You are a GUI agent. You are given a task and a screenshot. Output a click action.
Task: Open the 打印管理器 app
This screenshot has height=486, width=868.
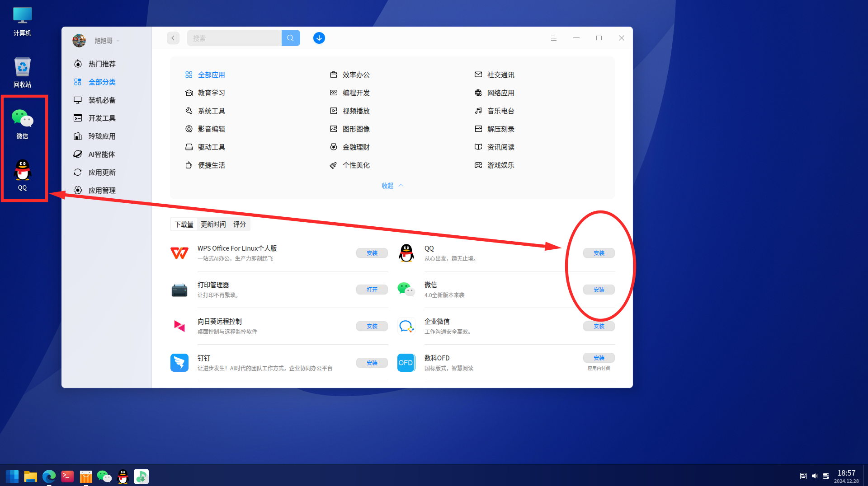[x=372, y=290]
